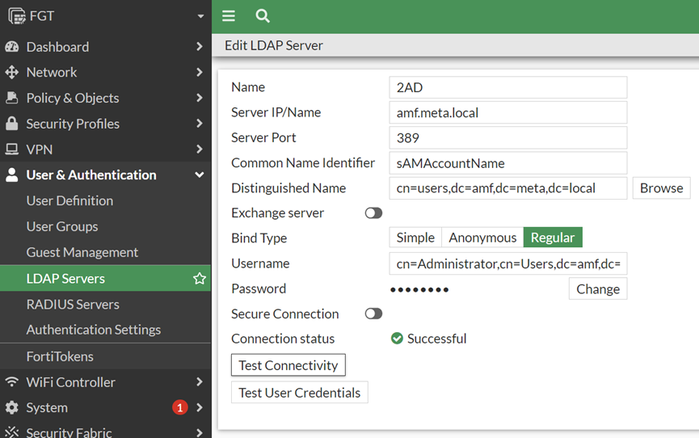Click the Network icon in sidebar
Image resolution: width=699 pixels, height=438 pixels.
click(12, 73)
